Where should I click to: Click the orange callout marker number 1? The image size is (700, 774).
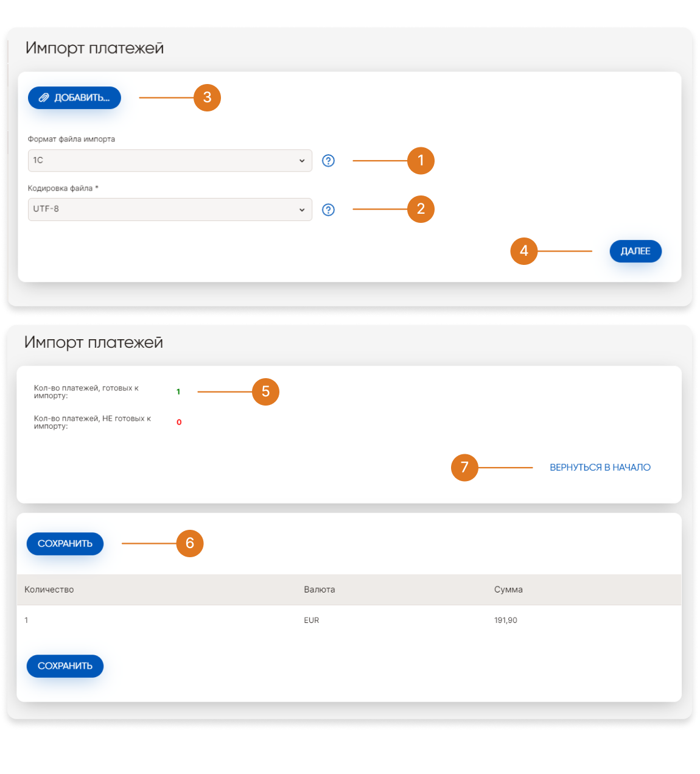421,161
